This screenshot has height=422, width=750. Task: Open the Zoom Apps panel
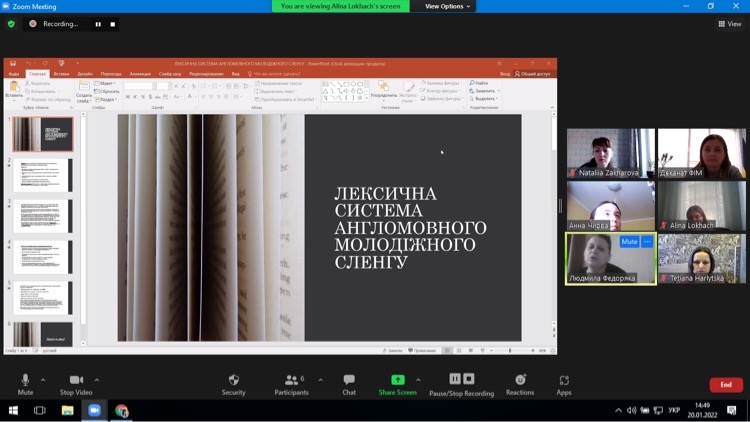pyautogui.click(x=564, y=384)
